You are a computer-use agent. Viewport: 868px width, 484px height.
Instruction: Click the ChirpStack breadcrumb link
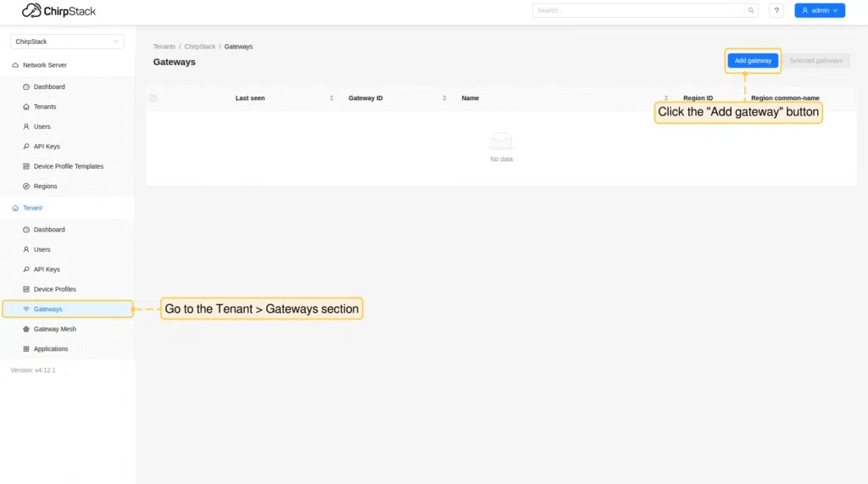pos(200,47)
